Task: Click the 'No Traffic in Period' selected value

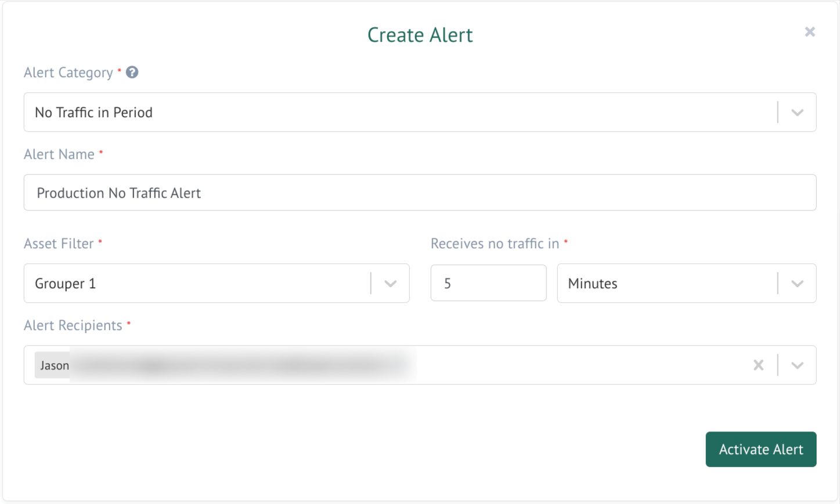Action: pyautogui.click(x=94, y=113)
